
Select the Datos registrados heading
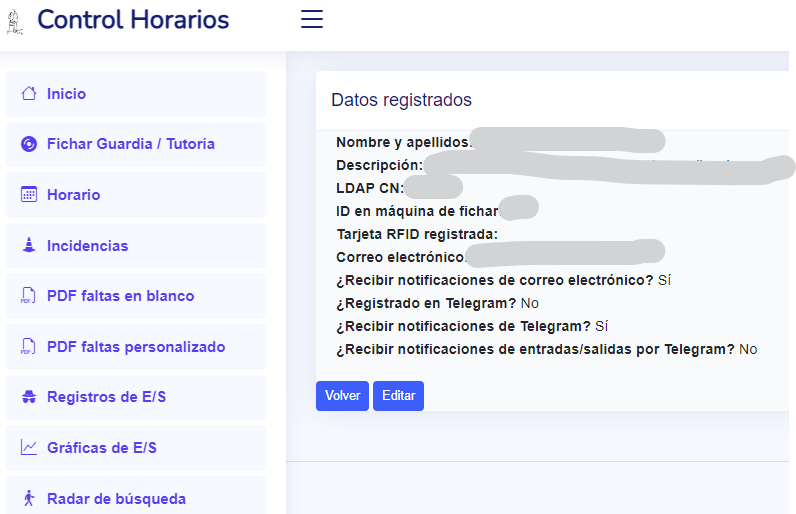pyautogui.click(x=402, y=100)
